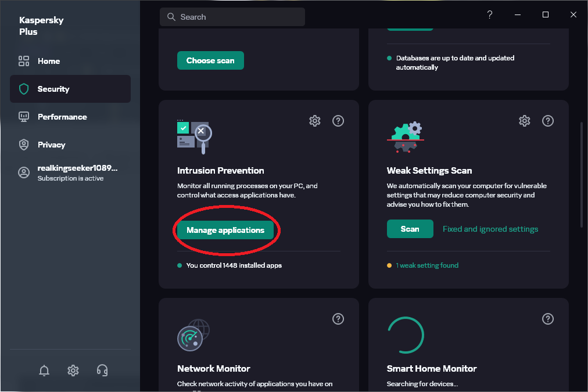The height and width of the screenshot is (392, 588).
Task: Open help question mark in title bar
Action: pos(490,15)
